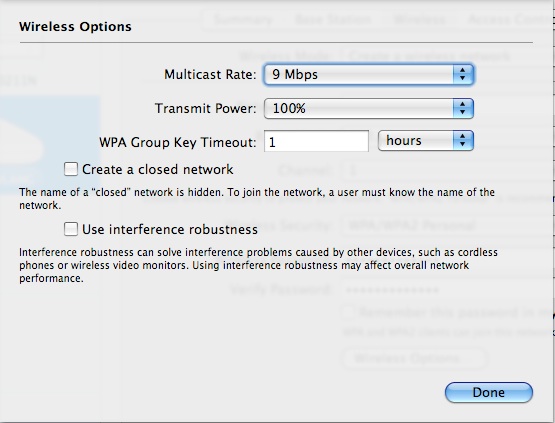Enable the Create a closed network checkbox
This screenshot has height=423, width=555.
(71, 169)
